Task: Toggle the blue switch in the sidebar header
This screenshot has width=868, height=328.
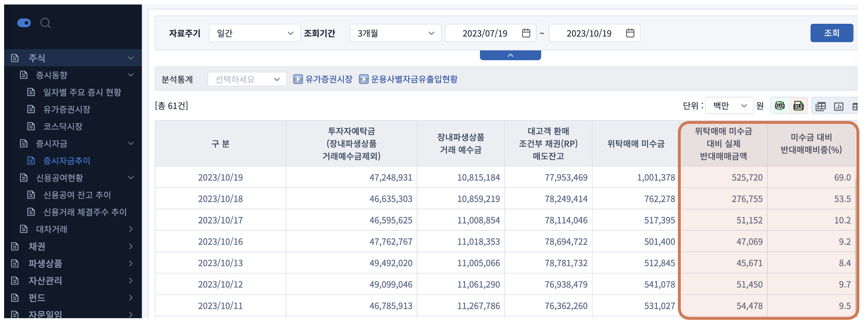Action: click(x=24, y=23)
